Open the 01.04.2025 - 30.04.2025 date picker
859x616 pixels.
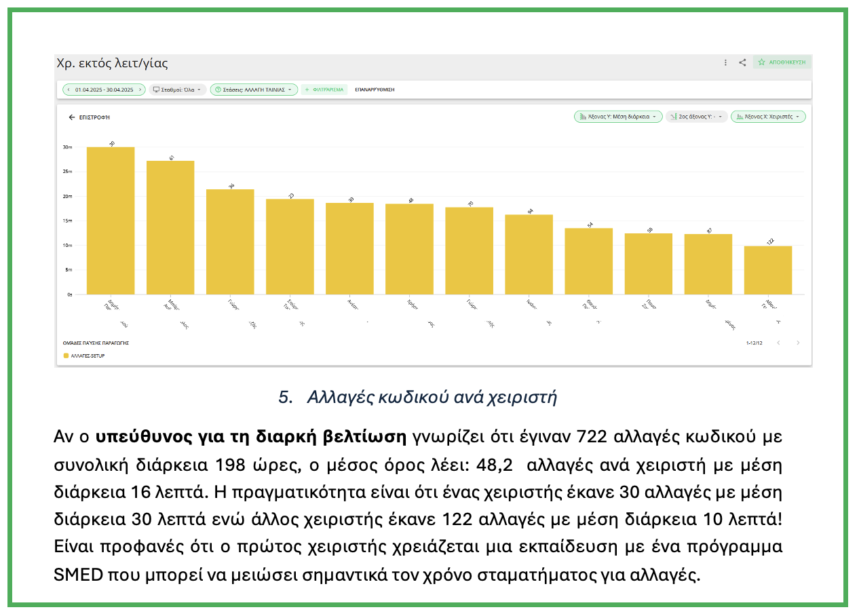[x=104, y=90]
